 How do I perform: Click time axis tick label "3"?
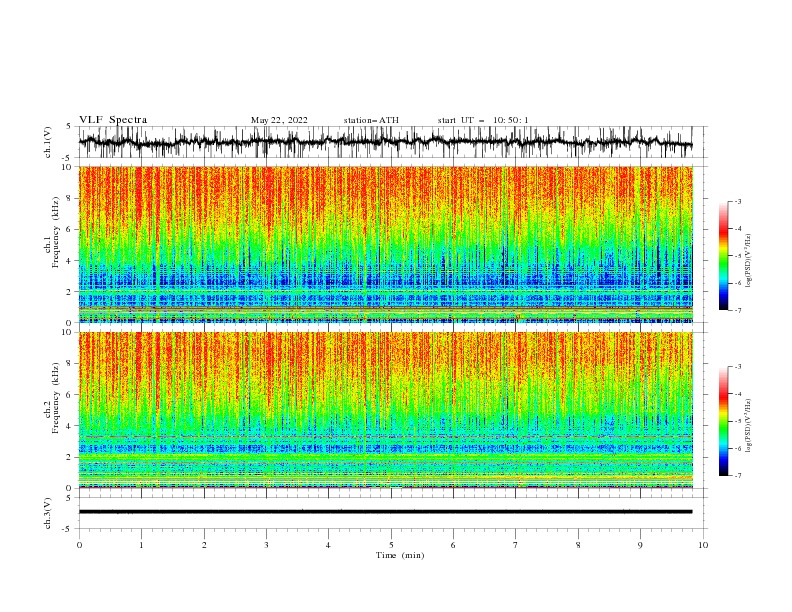click(266, 545)
